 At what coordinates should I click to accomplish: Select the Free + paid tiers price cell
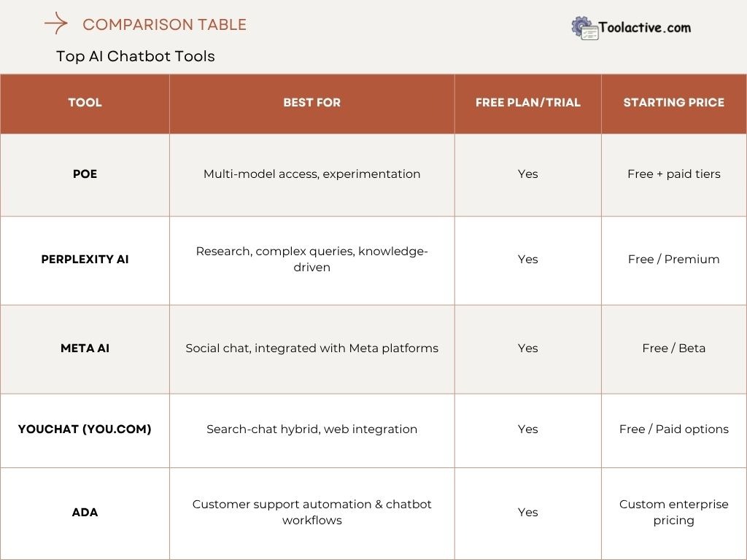pyautogui.click(x=673, y=174)
